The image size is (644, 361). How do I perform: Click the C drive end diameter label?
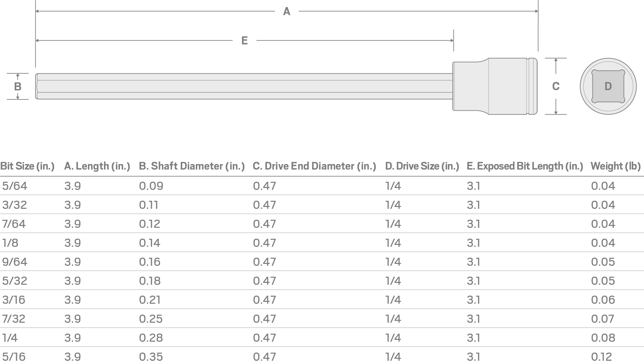[556, 86]
